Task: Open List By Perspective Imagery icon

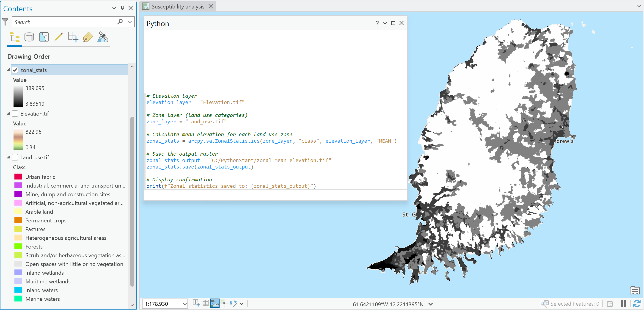Action: (x=102, y=37)
